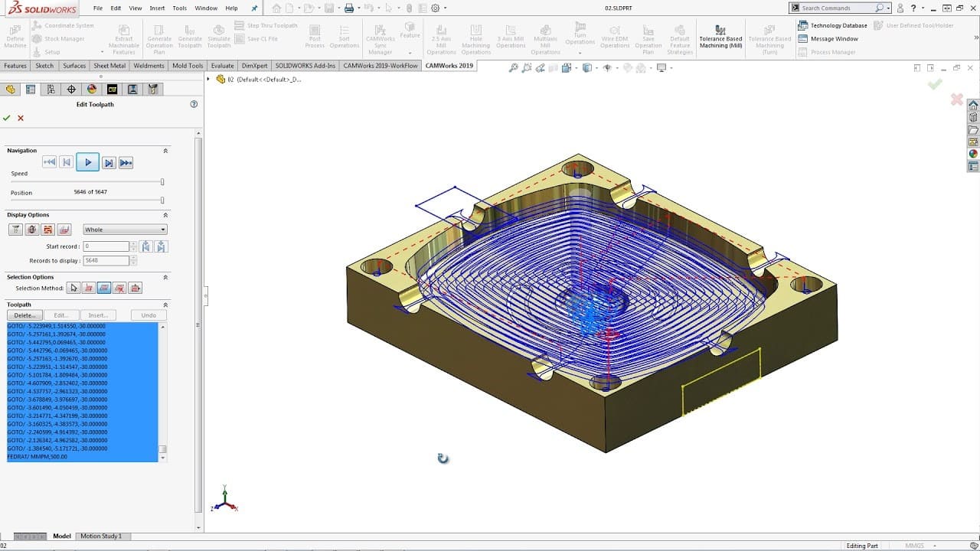Open the Message Window

(828, 39)
